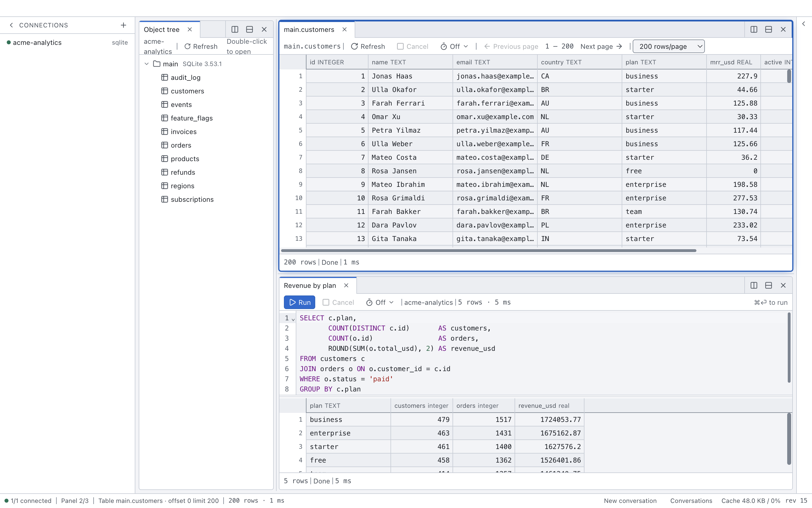This screenshot has height=508, width=812.
Task: Click the invoices table icon
Action: click(165, 132)
